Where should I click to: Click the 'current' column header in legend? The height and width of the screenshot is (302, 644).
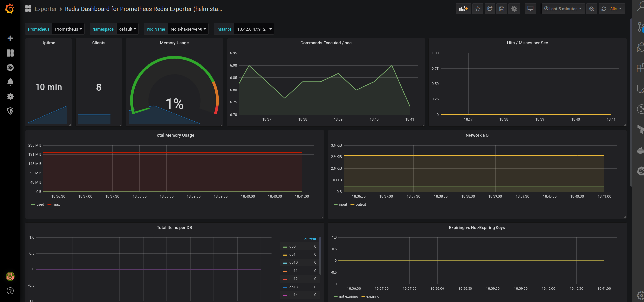click(310, 239)
